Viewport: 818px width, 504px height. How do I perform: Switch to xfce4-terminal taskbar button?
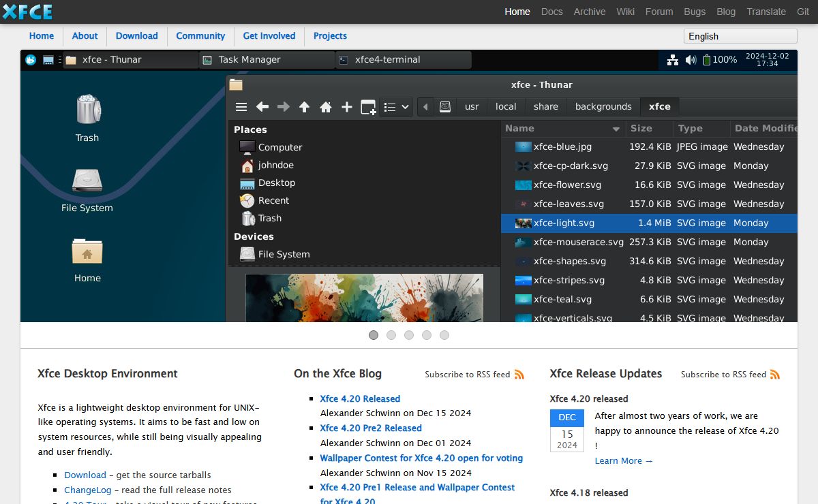pyautogui.click(x=404, y=60)
